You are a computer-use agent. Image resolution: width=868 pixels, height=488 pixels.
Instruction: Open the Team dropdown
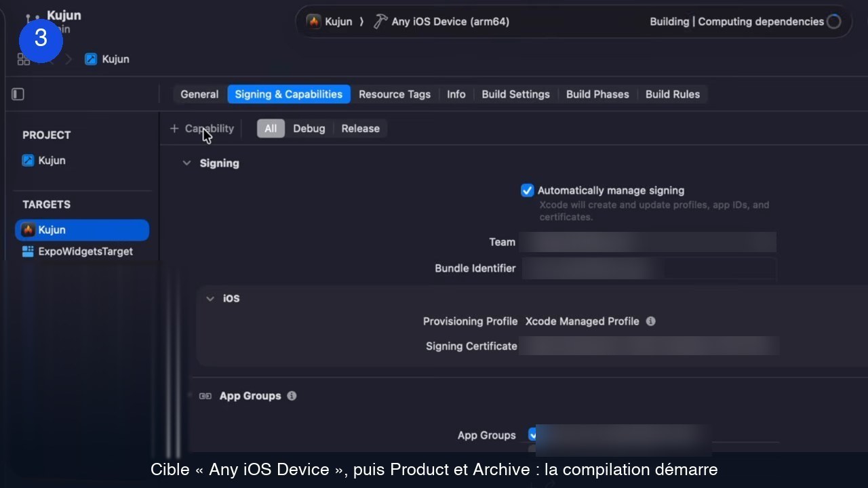click(x=648, y=242)
